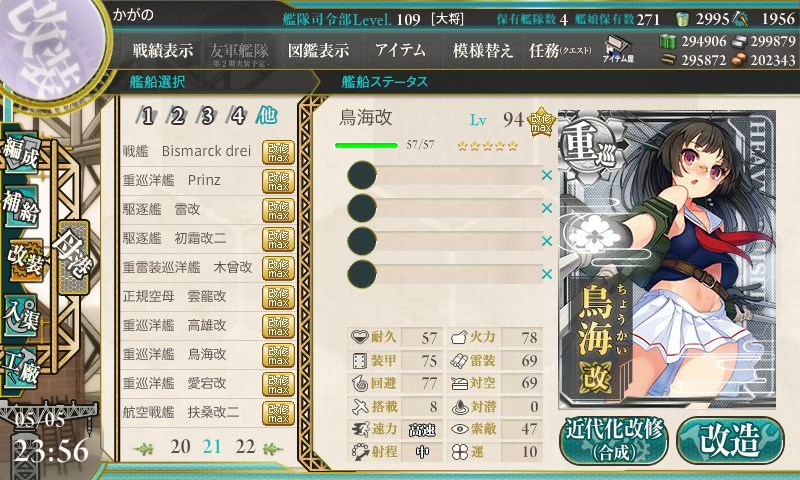The width and height of the screenshot is (800, 480).
Task: Open the アイテム屋 item shop icon
Action: coord(618,49)
